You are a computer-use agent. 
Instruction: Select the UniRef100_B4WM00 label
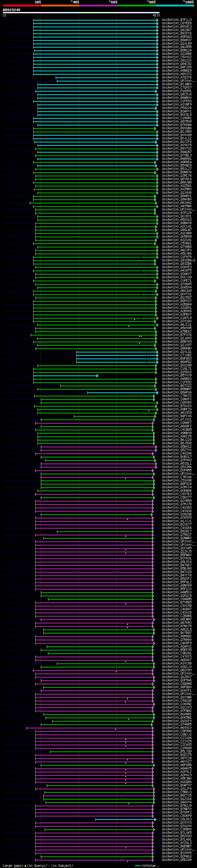(177, 98)
